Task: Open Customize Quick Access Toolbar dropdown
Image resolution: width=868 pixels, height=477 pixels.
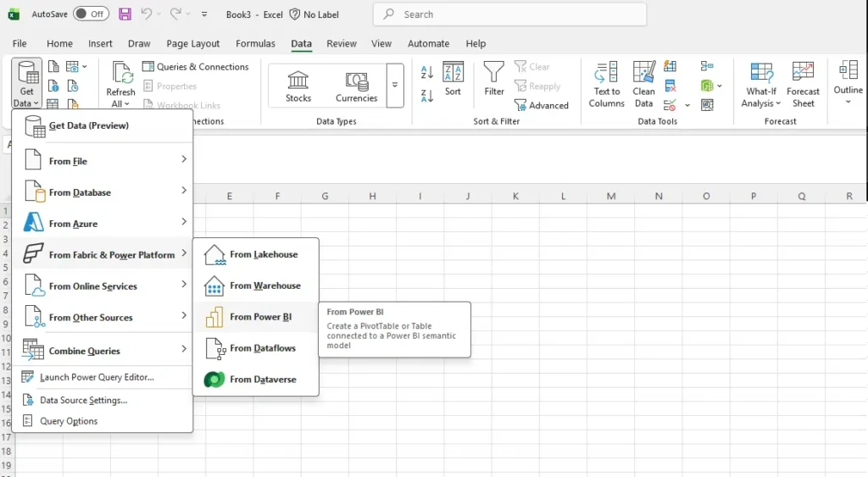Action: 204,14
